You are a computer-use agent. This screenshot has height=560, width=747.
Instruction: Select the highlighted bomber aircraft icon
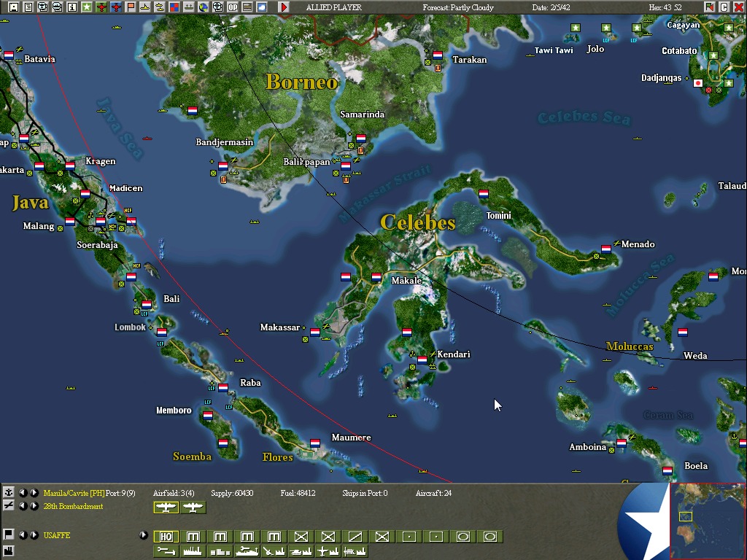tap(166, 507)
